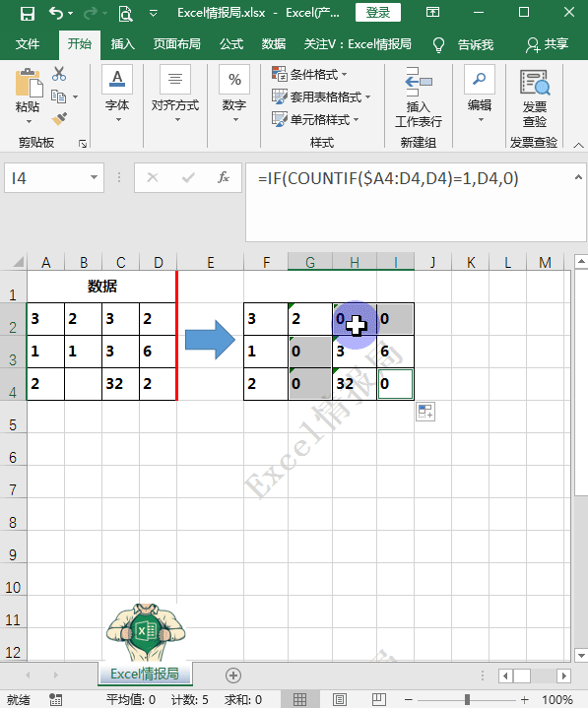This screenshot has width=588, height=708.
Task: Open the 剪贴板 dialog launcher
Action: tap(83, 144)
